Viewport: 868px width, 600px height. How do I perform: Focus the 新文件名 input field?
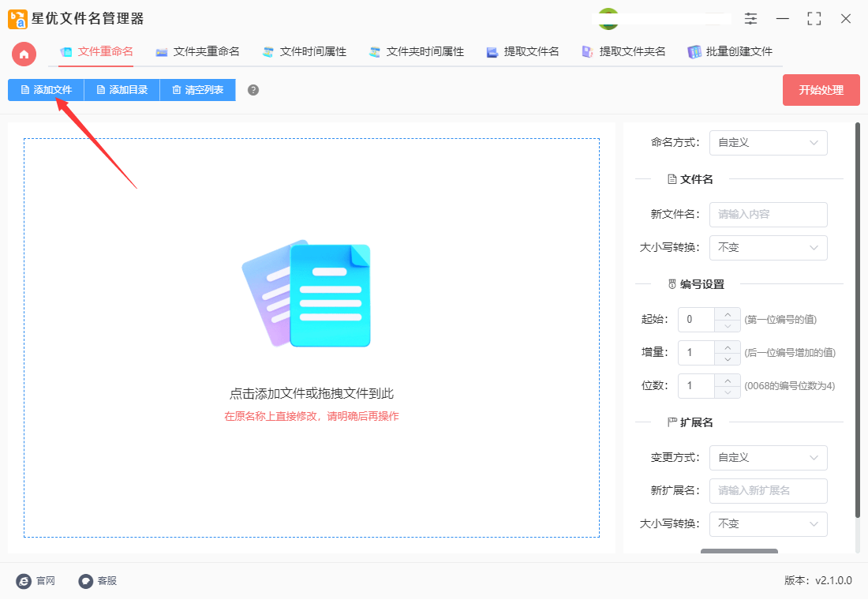(x=769, y=215)
